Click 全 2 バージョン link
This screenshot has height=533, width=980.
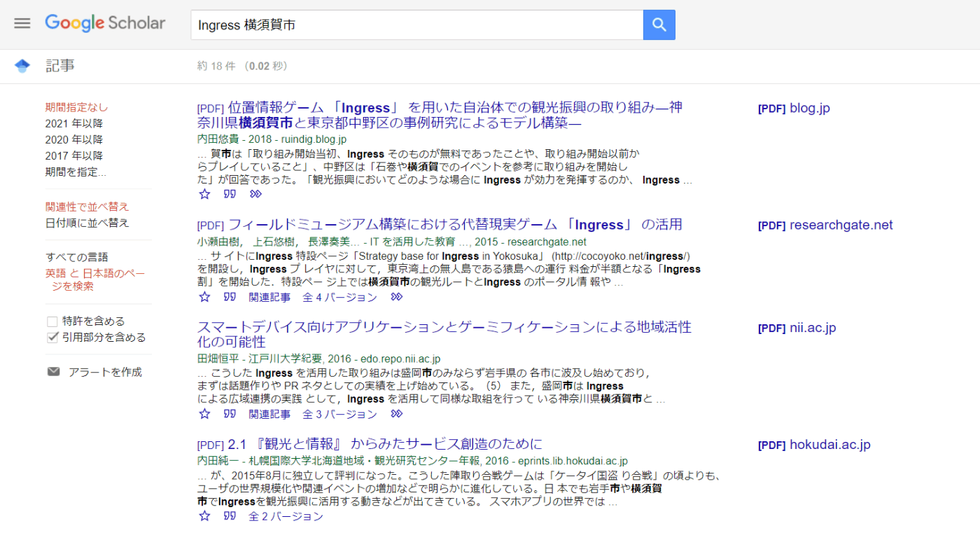(x=286, y=516)
